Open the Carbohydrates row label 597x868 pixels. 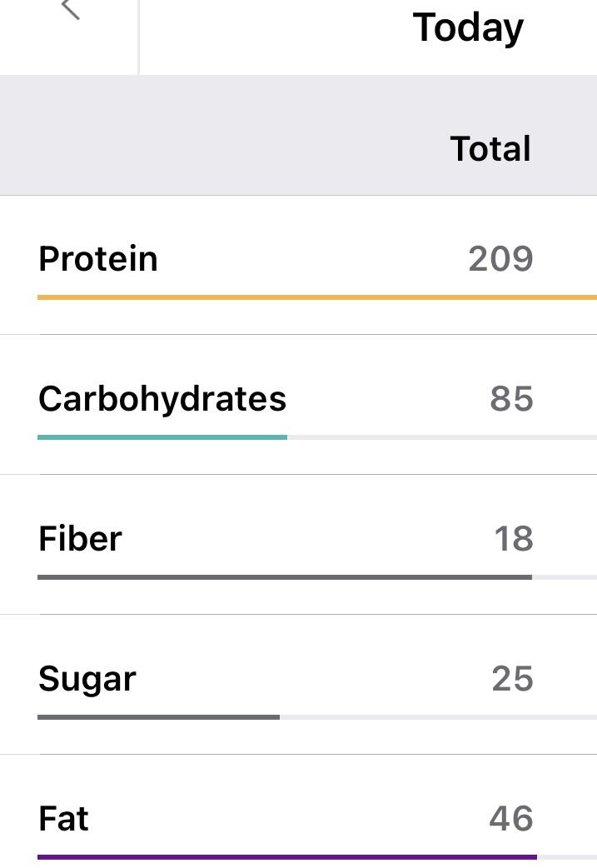[162, 399]
